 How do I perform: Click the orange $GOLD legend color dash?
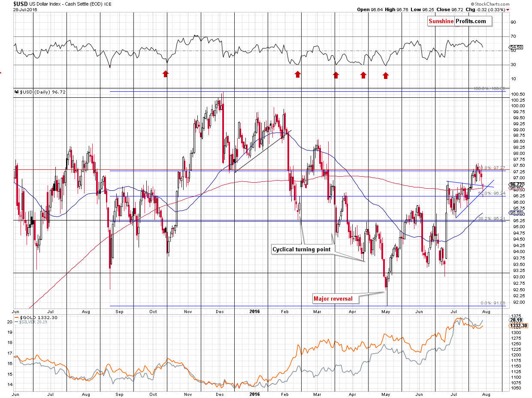click(x=16, y=317)
